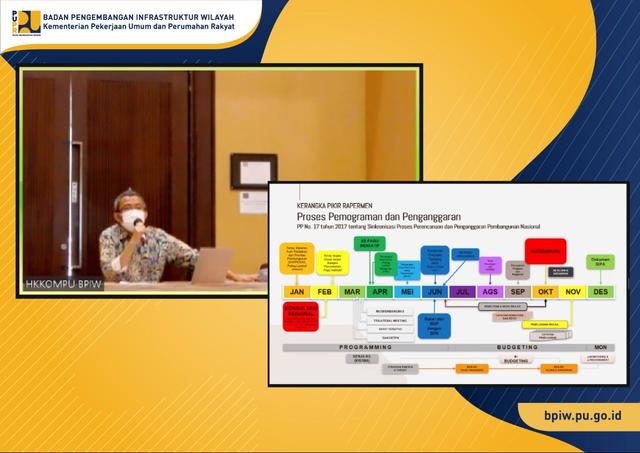
Task: Click the JAN month box
Action: coord(296,292)
